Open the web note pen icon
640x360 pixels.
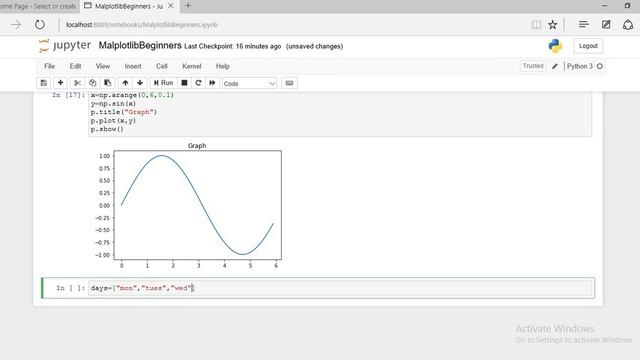[606, 24]
